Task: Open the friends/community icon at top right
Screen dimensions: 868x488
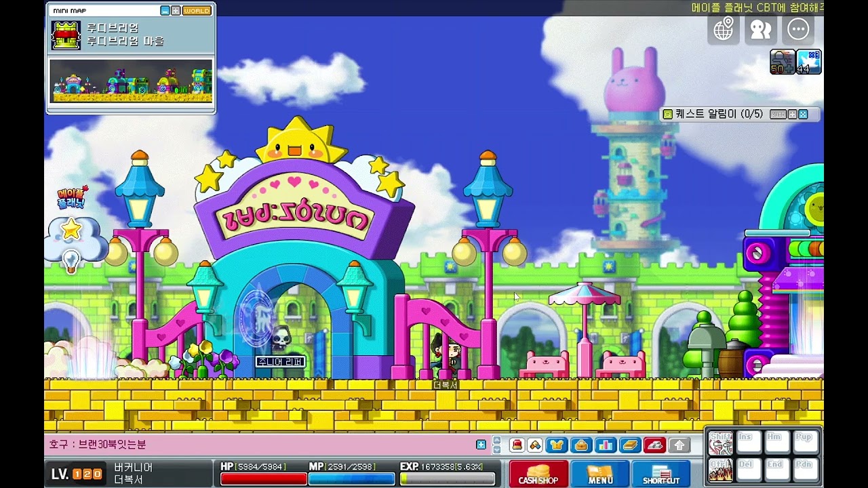Action: [x=761, y=29]
